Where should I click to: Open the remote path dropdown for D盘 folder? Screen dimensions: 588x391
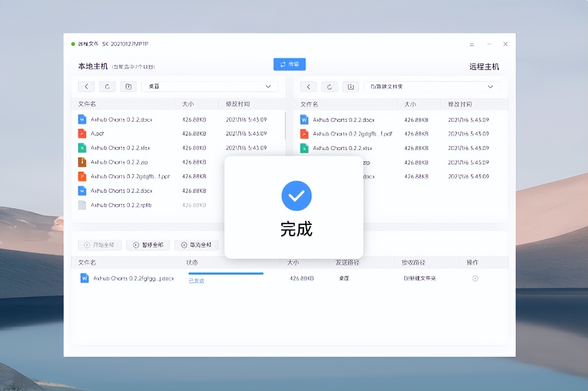pyautogui.click(x=432, y=86)
